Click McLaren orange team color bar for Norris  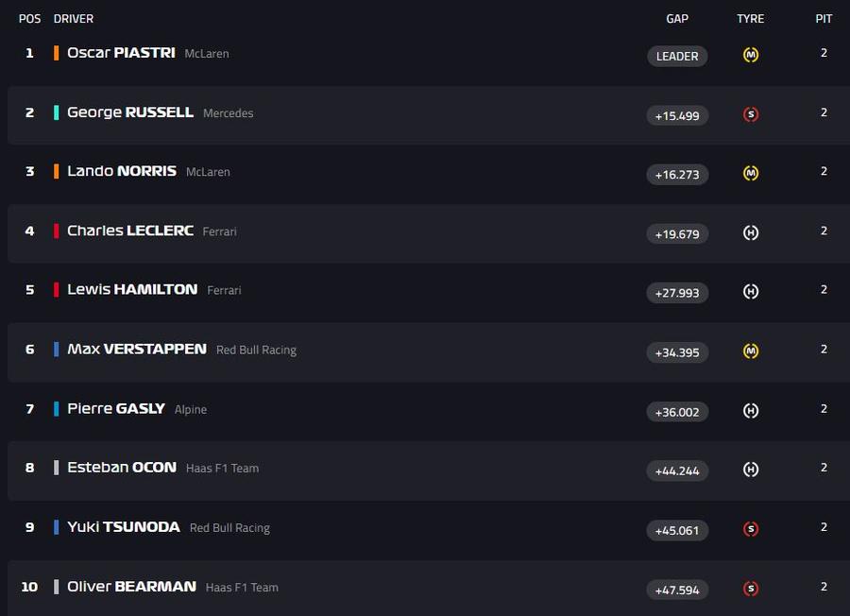[x=56, y=171]
